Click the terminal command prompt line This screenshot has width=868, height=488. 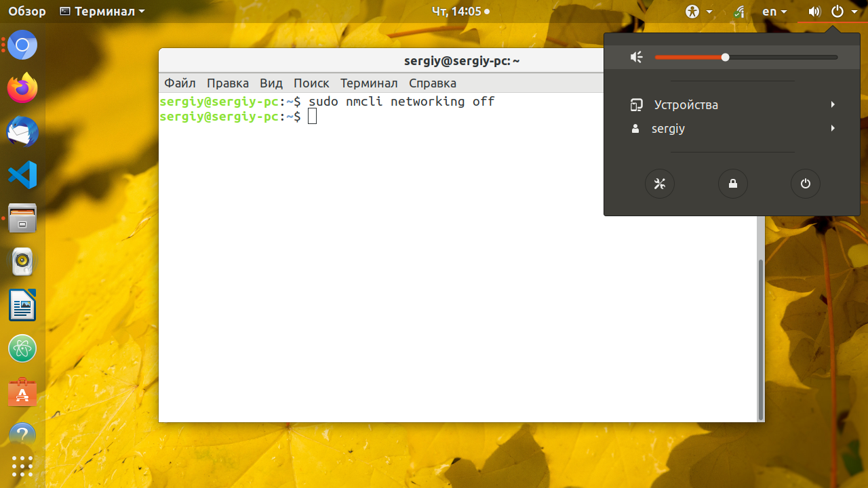[x=238, y=117]
